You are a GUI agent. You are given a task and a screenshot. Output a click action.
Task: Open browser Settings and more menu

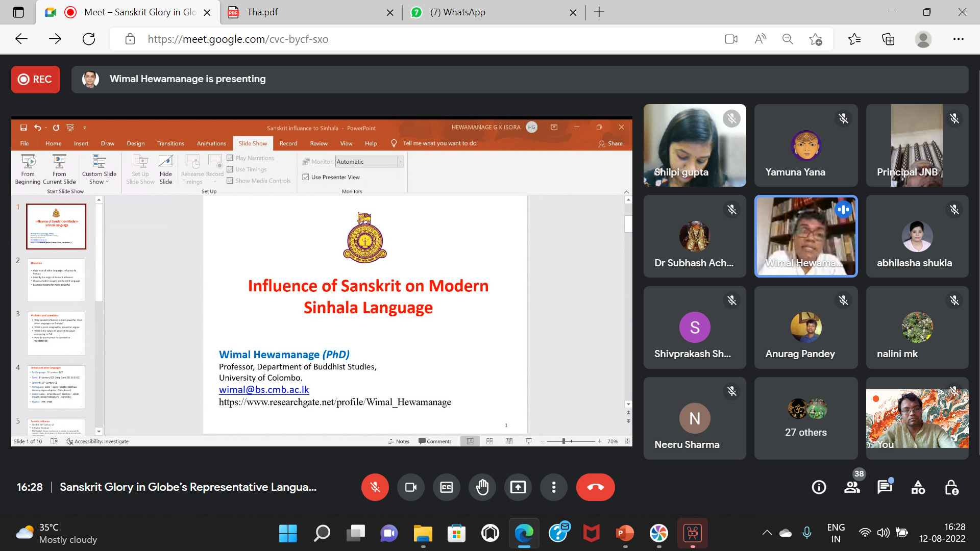(x=958, y=39)
